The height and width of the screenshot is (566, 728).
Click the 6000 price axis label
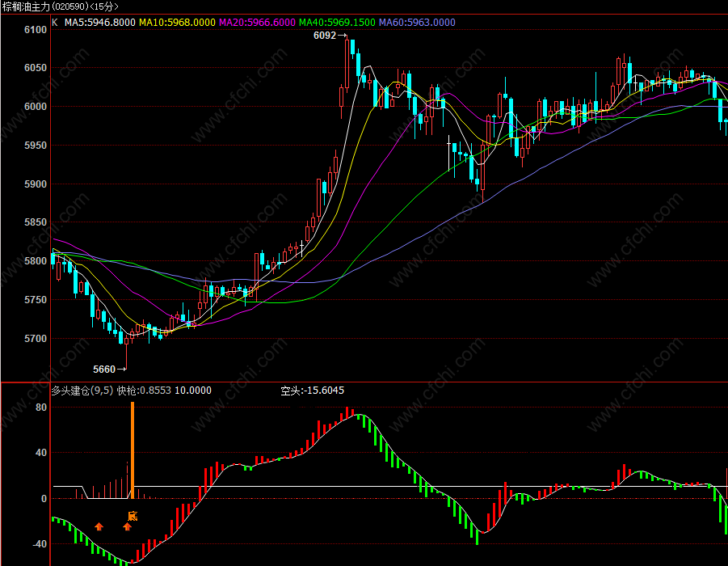click(36, 107)
